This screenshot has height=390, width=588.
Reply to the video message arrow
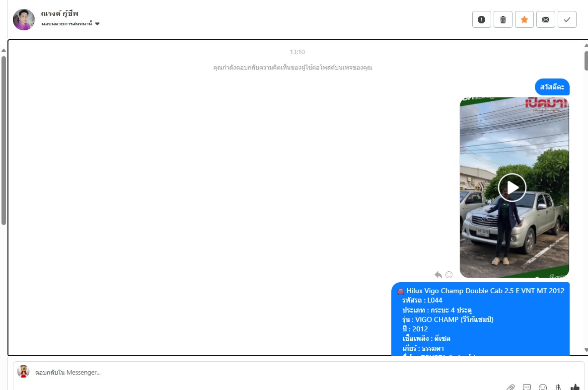(x=438, y=275)
